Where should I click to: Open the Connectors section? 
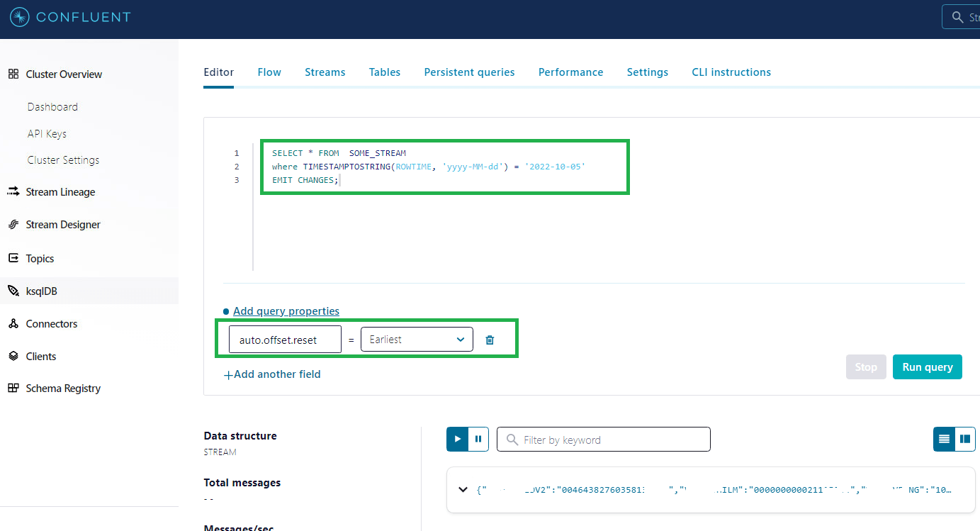pyautogui.click(x=51, y=323)
